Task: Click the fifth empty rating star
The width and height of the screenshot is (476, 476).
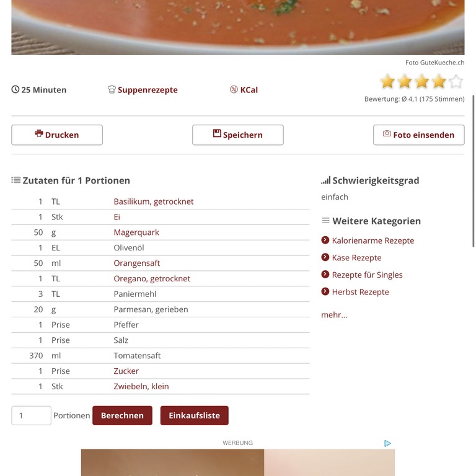Action: click(x=456, y=82)
